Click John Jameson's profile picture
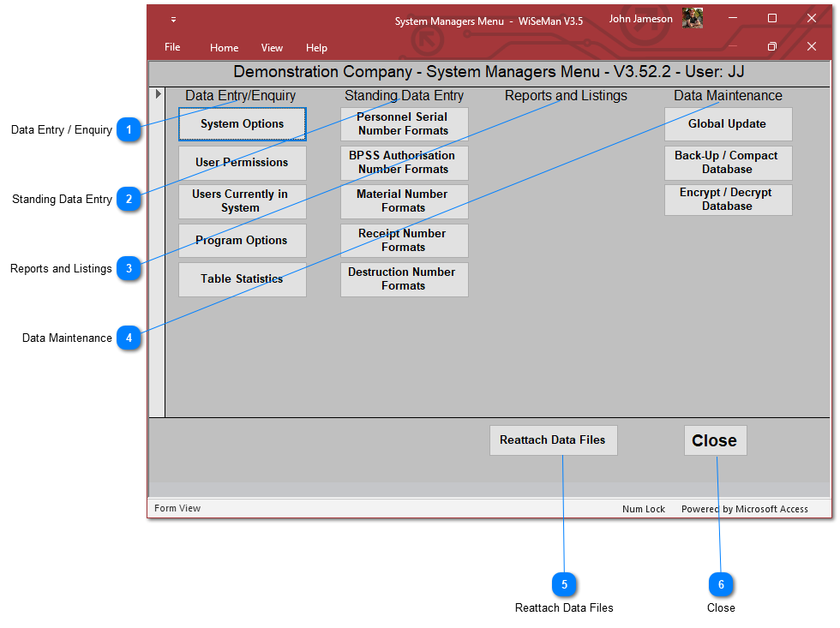Viewport: 840px width, 628px height. coord(693,19)
